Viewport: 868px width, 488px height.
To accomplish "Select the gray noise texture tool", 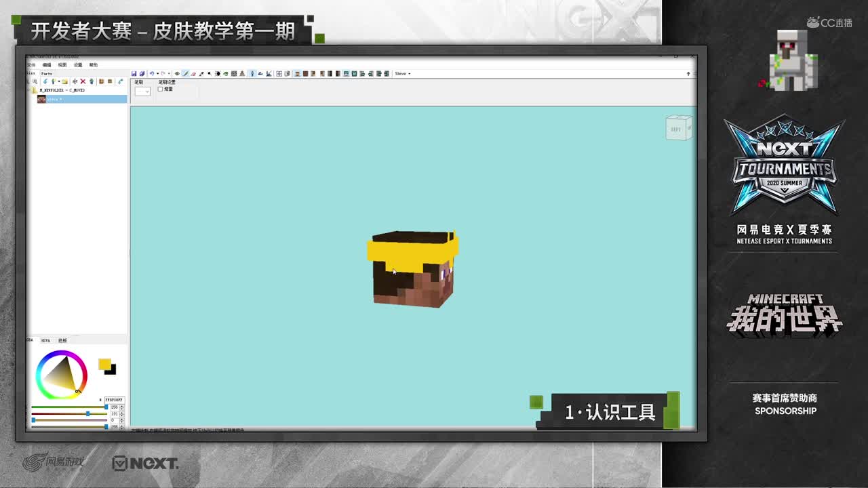I will (234, 74).
